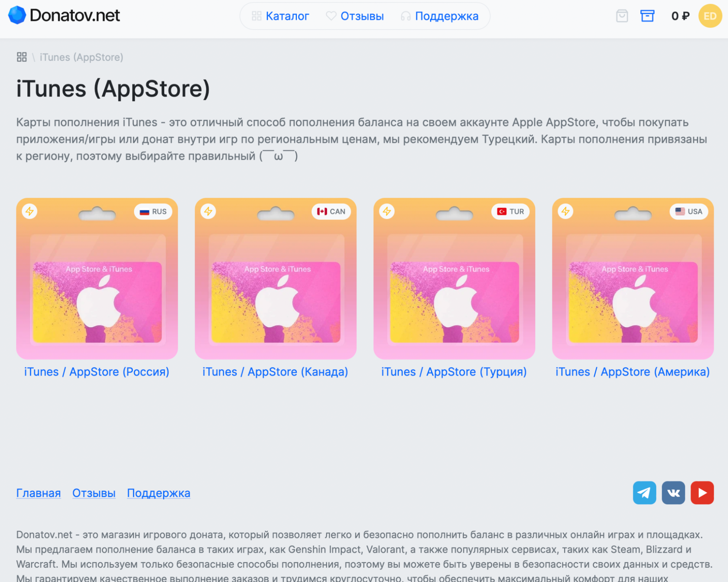
Task: Open the Каталог menu item
Action: pyautogui.click(x=287, y=16)
